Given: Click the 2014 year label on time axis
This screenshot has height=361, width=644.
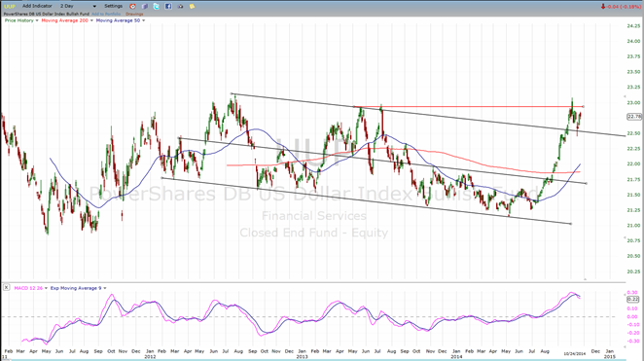Looking at the screenshot, I should click(x=456, y=356).
